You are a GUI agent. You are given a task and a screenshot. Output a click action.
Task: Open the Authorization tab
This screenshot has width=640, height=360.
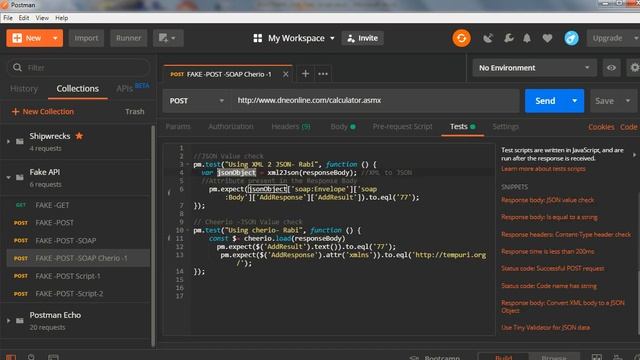click(231, 127)
